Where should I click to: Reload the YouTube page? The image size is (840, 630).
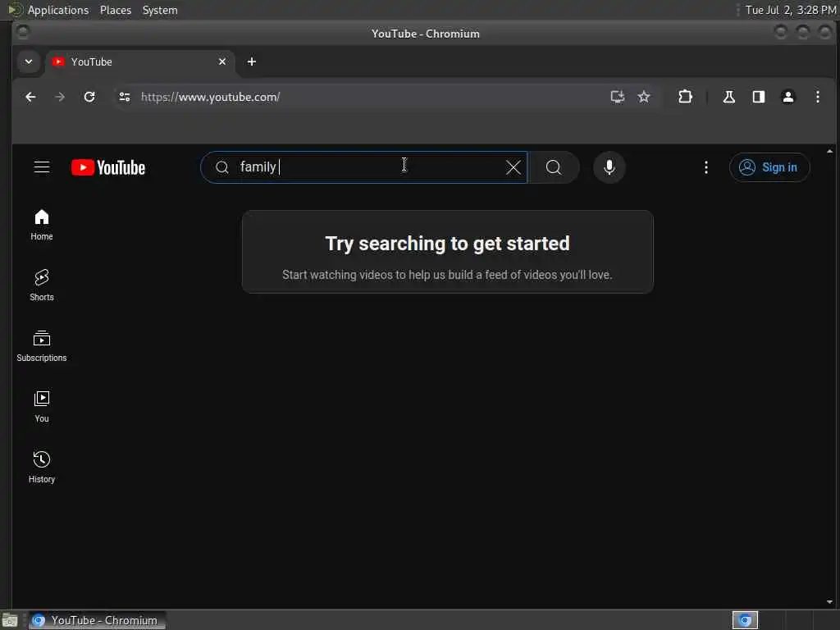point(89,97)
